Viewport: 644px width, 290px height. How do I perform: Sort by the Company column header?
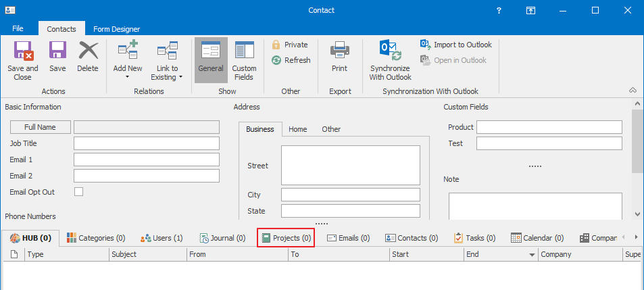[x=580, y=254]
